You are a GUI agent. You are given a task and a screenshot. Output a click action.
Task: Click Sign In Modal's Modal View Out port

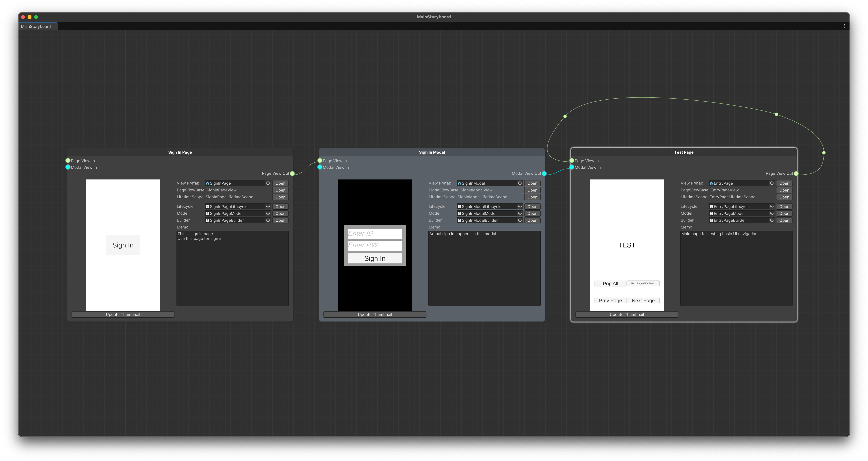(544, 174)
